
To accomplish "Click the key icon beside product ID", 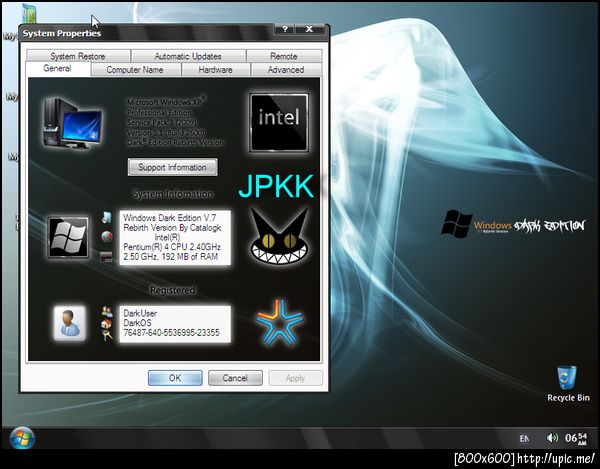I will point(107,335).
